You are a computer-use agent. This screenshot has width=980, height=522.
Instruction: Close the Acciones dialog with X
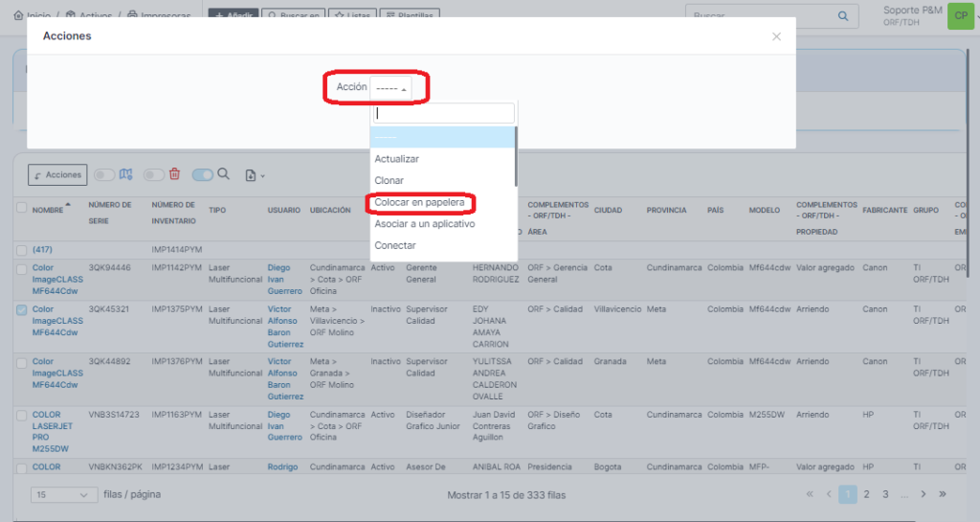pyautogui.click(x=776, y=36)
